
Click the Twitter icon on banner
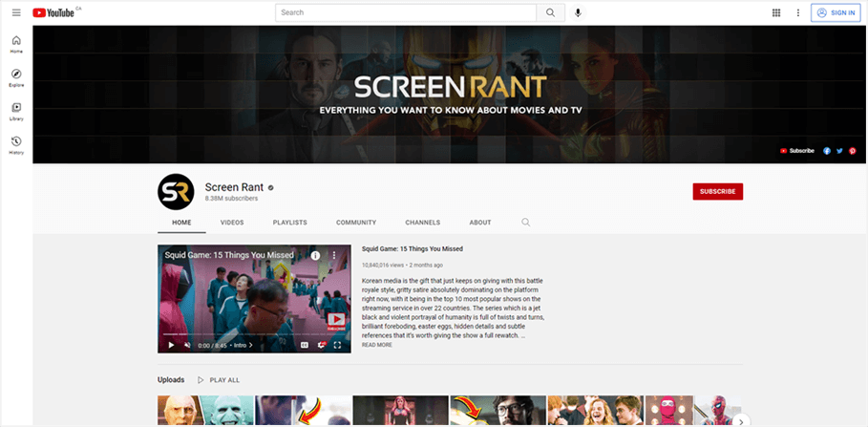point(839,151)
